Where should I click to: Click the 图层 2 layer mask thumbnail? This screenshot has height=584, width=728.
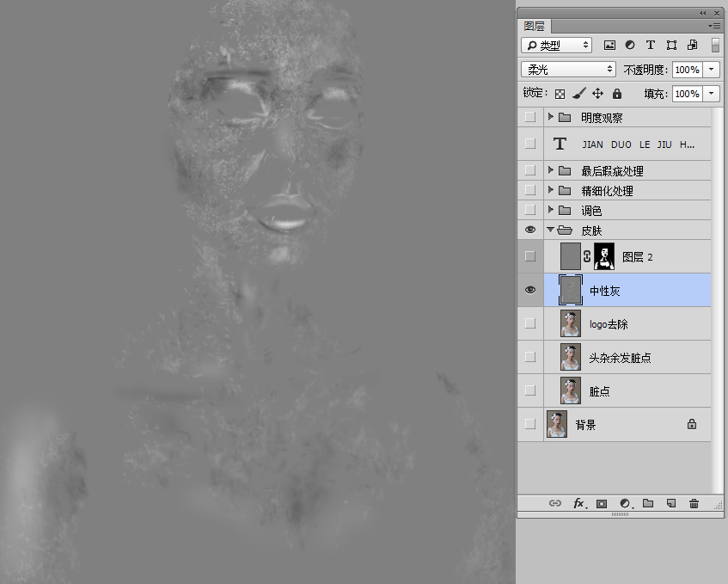pos(604,256)
